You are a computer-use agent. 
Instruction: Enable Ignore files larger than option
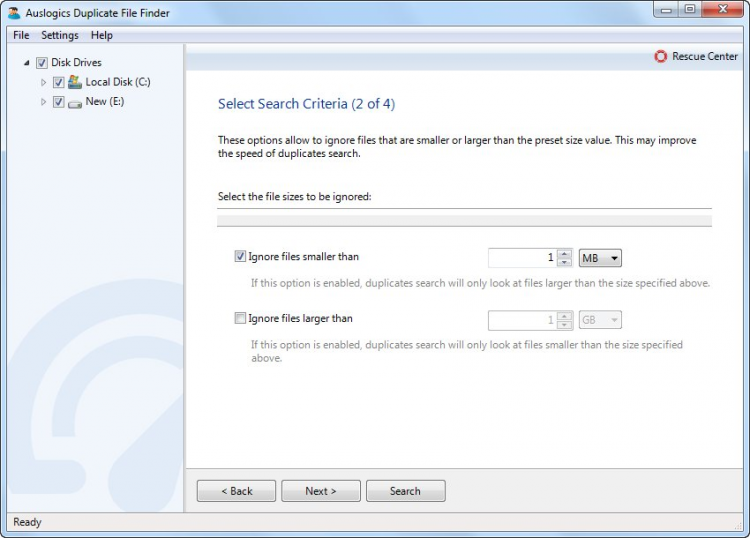(x=240, y=318)
